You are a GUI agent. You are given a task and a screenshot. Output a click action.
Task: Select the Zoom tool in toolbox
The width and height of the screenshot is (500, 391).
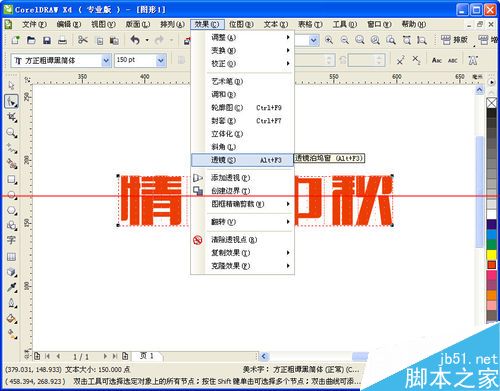point(12,133)
